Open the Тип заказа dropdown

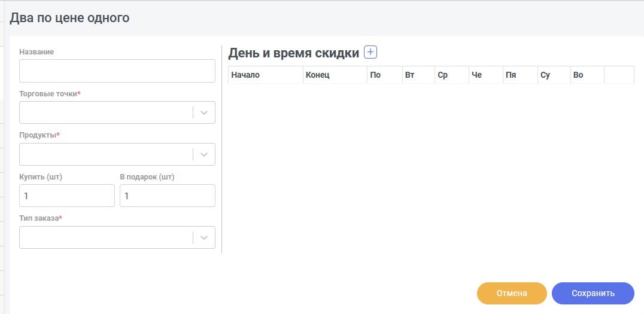click(117, 237)
